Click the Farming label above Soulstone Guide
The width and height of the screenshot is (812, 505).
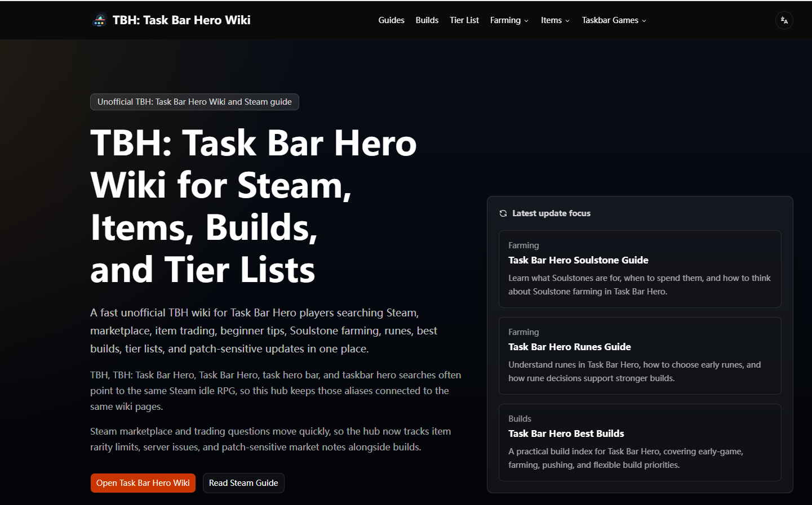523,245
